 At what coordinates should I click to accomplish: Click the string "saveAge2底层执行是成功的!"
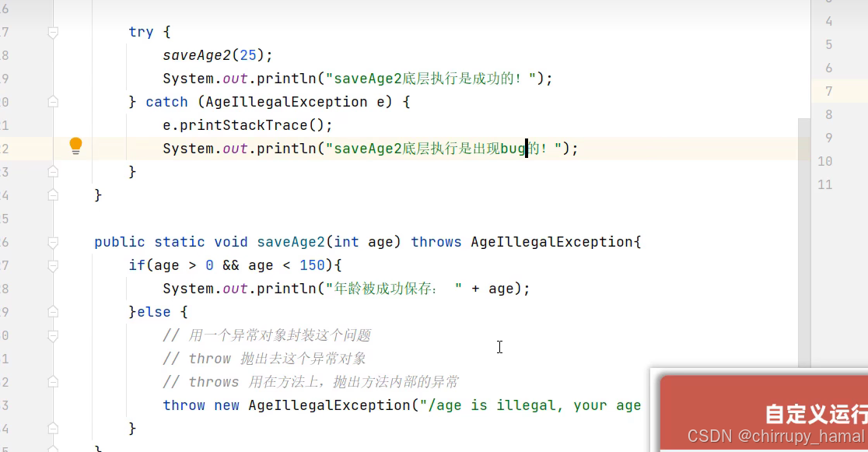point(431,79)
